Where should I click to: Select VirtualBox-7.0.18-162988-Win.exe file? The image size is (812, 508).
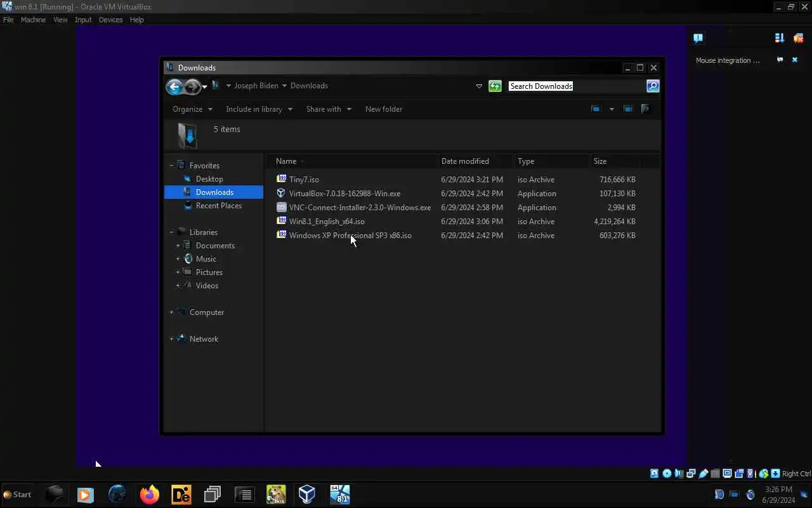344,194
